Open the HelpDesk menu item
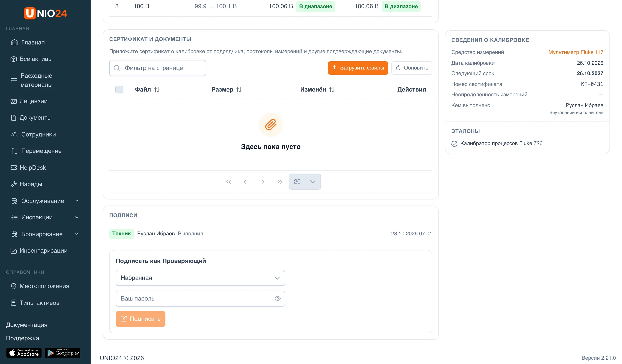Screen dimensions: 622x364 (33, 168)
